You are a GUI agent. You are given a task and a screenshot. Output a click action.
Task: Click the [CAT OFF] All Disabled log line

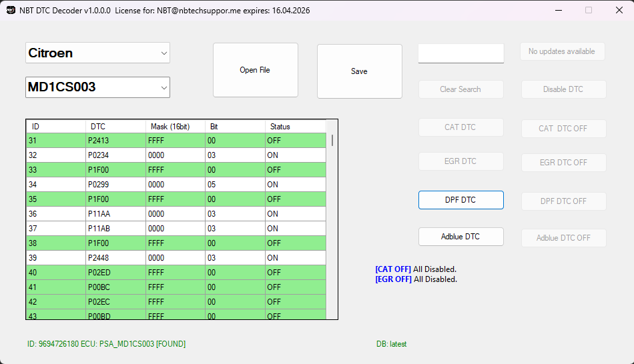(x=416, y=269)
